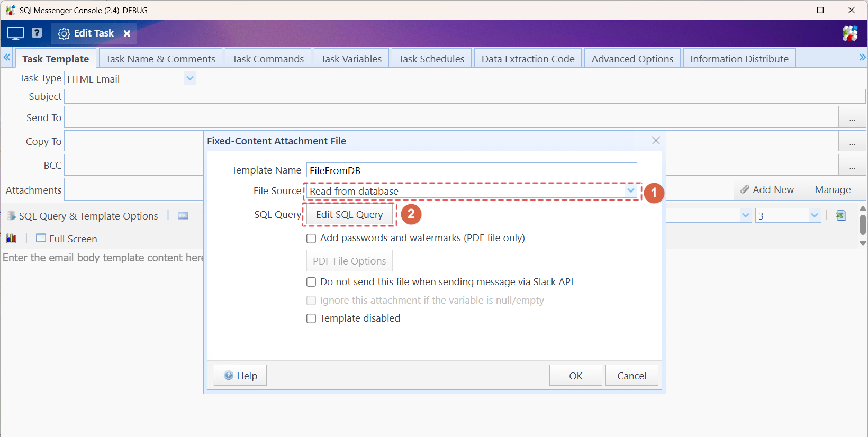The image size is (868, 437).
Task: Open the Task Name & Comments tab
Action: click(x=160, y=59)
